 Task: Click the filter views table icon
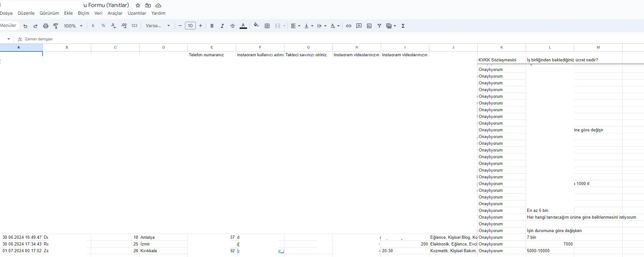pyautogui.click(x=389, y=26)
